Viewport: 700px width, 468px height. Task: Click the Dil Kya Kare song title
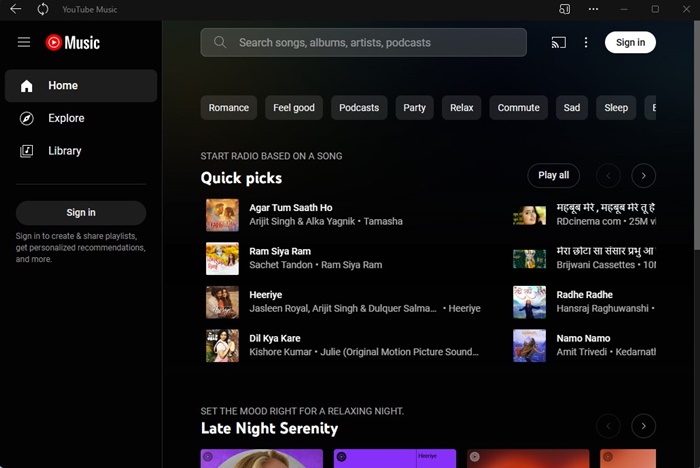275,338
